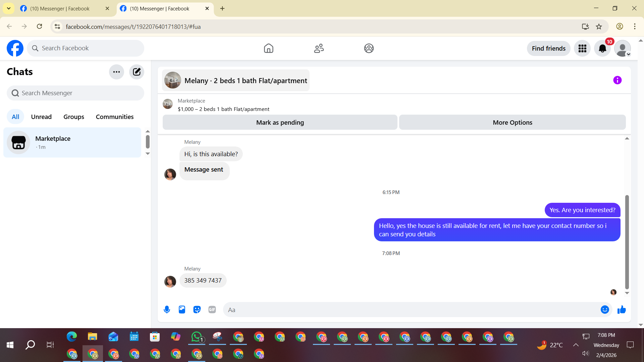This screenshot has height=362, width=644.
Task: Switch to Unread chats tab
Action: click(x=41, y=117)
